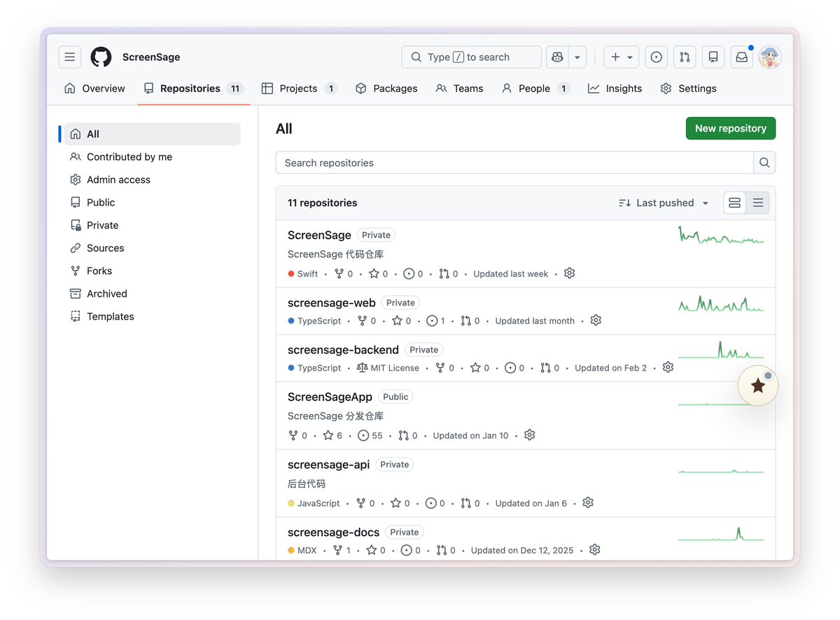Image resolution: width=840 pixels, height=620 pixels.
Task: Show Templates repositories
Action: pyautogui.click(x=152, y=316)
